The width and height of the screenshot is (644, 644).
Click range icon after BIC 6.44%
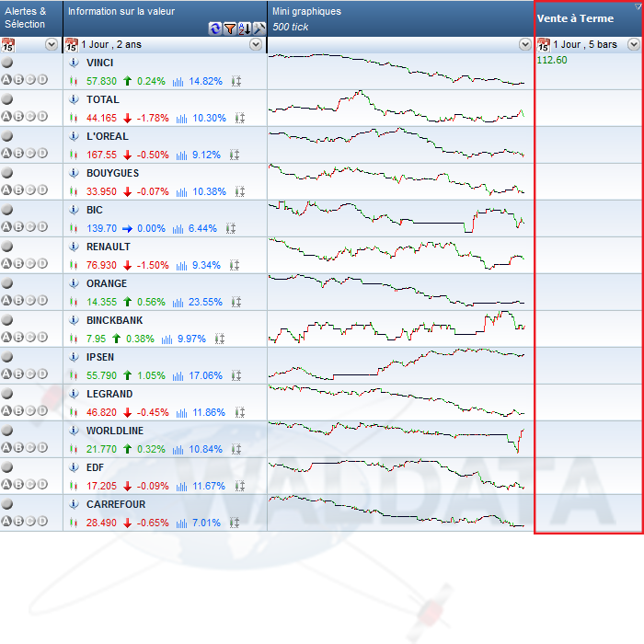[x=231, y=228]
